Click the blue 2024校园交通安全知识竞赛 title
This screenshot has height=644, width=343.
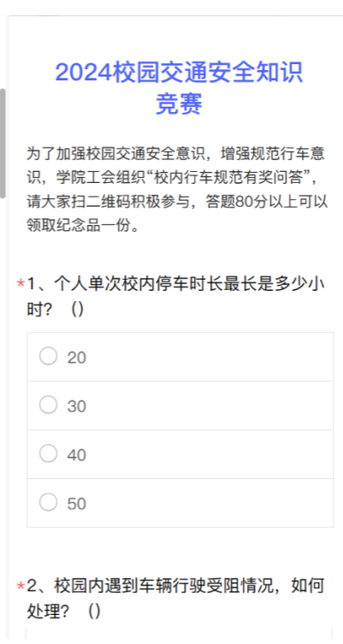click(179, 88)
